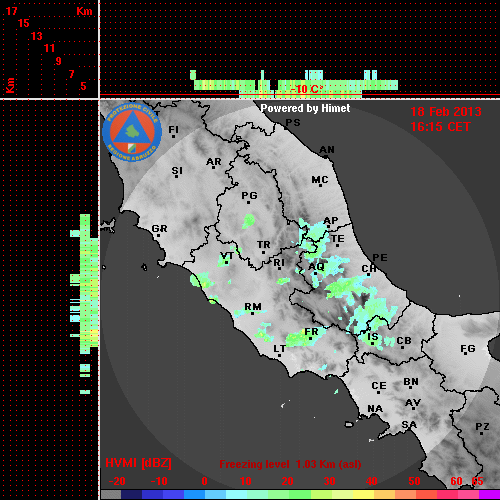The height and width of the screenshot is (500, 500).
Task: Click the '60' value on the dBZ scale
Action: coord(456,481)
